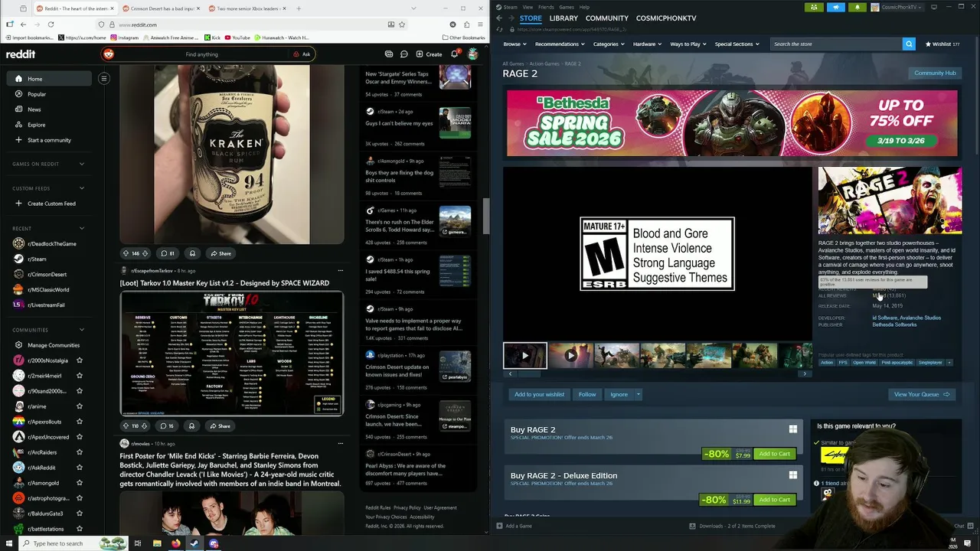Open Special Sections dropdown
Screen dimensions: 980x551
click(x=737, y=44)
